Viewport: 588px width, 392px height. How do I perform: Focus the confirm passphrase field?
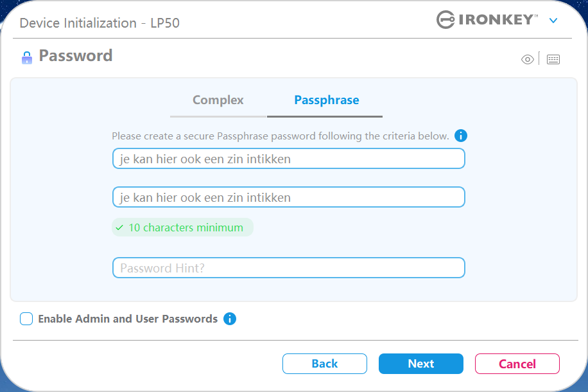click(x=288, y=197)
